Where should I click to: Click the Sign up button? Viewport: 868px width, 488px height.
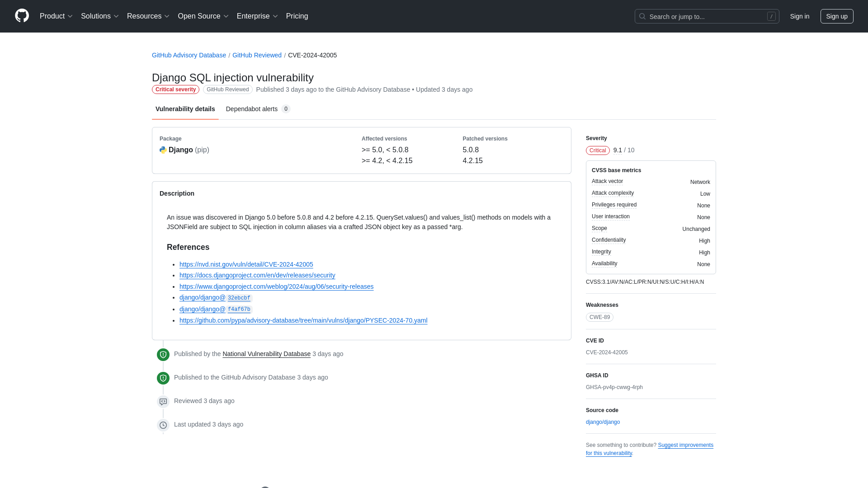tap(836, 16)
